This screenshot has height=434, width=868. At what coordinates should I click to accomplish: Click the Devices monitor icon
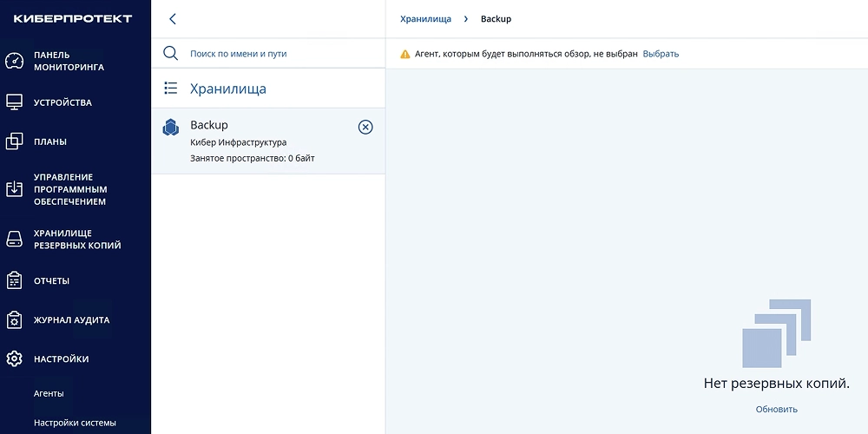[14, 102]
